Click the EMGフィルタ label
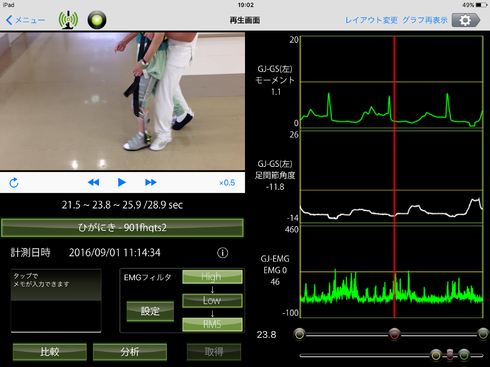The height and width of the screenshot is (367, 490). (x=147, y=277)
